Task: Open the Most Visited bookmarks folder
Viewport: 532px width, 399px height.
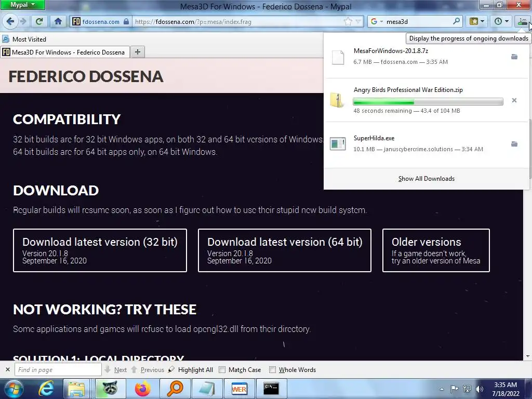Action: tap(24, 39)
